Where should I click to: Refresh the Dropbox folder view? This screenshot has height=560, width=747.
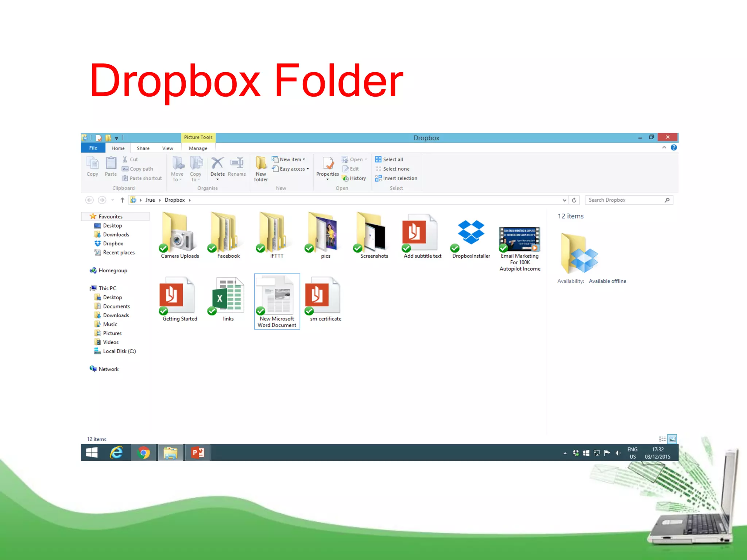coord(574,200)
